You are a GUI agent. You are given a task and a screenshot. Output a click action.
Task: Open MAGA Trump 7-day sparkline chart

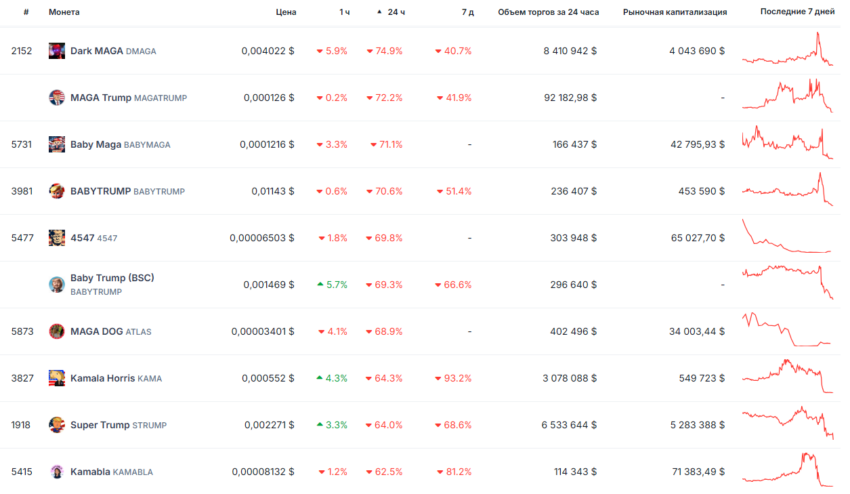787,96
